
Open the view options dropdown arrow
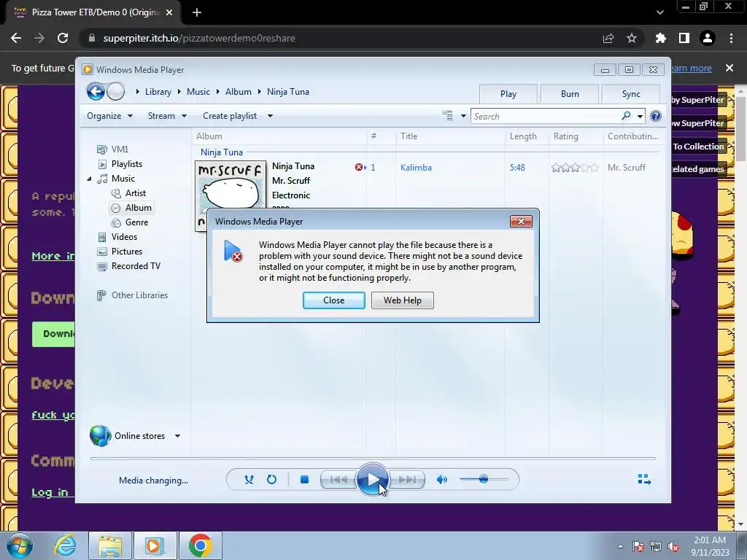tap(463, 116)
